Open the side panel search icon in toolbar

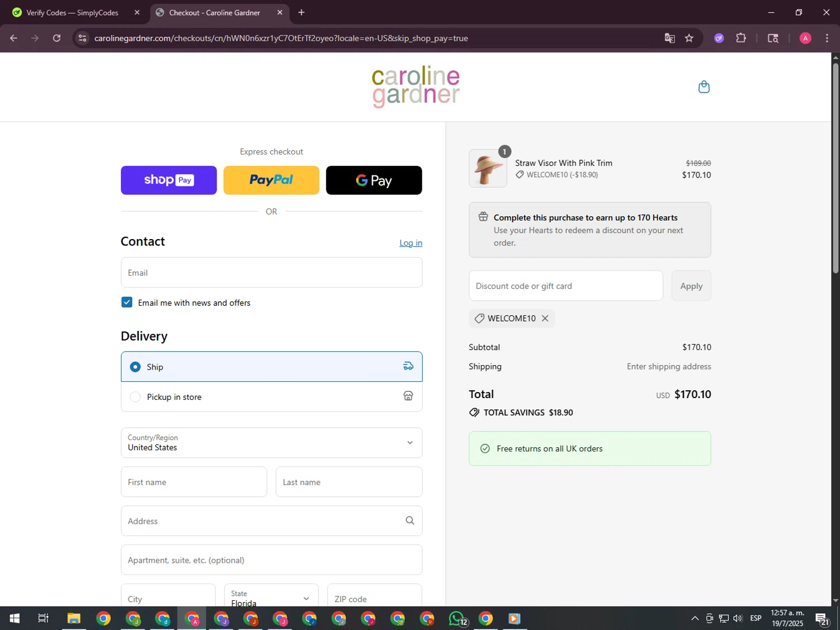point(773,38)
